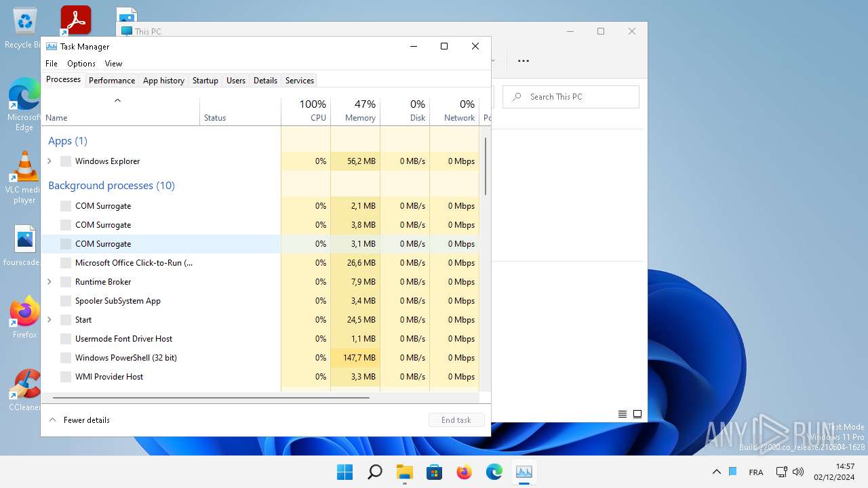Switch to the Performance tab
Viewport: 868px width, 488px height.
[112, 81]
